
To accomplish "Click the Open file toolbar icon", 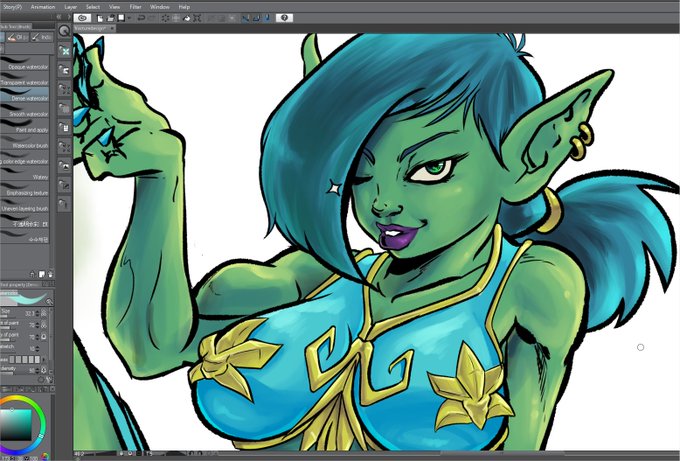I will 111,18.
